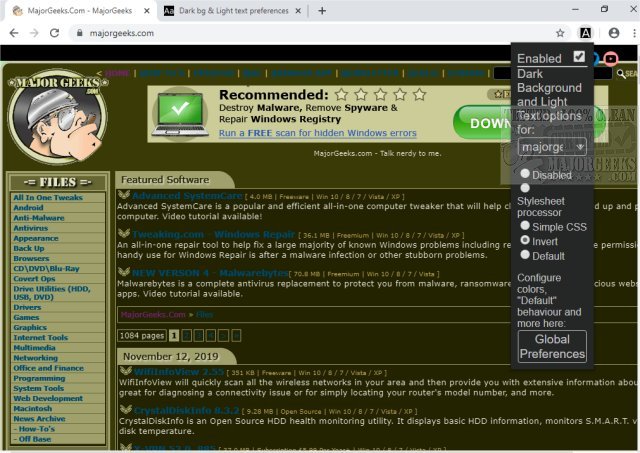Click the MajorGeeks.Com breadcrumb link
Image resolution: width=640 pixels, height=453 pixels.
click(x=153, y=315)
